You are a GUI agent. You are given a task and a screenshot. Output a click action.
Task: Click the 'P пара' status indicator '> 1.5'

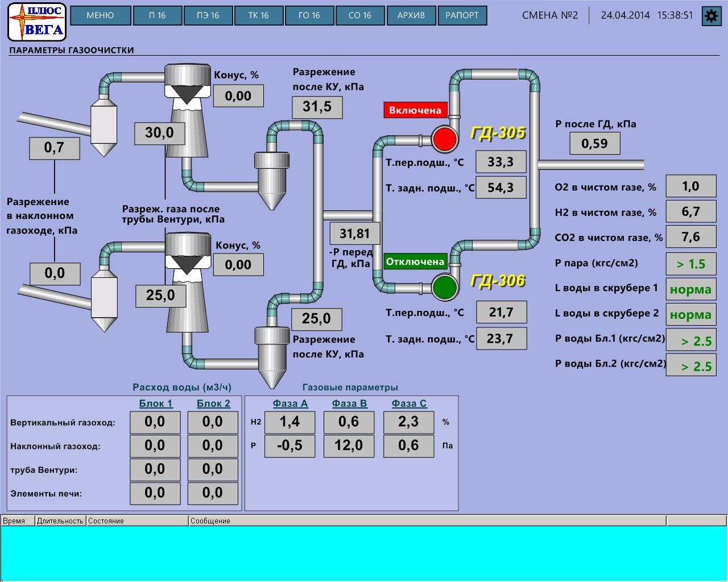690,264
